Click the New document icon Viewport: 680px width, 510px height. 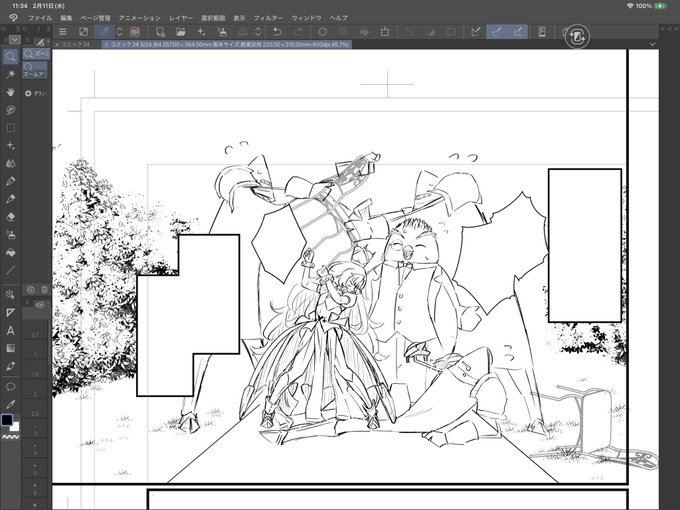(160, 32)
